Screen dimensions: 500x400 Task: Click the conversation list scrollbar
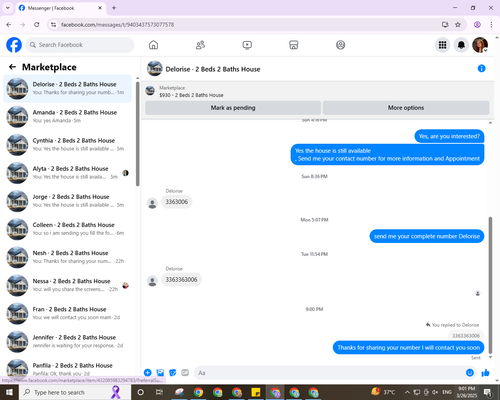point(138,133)
